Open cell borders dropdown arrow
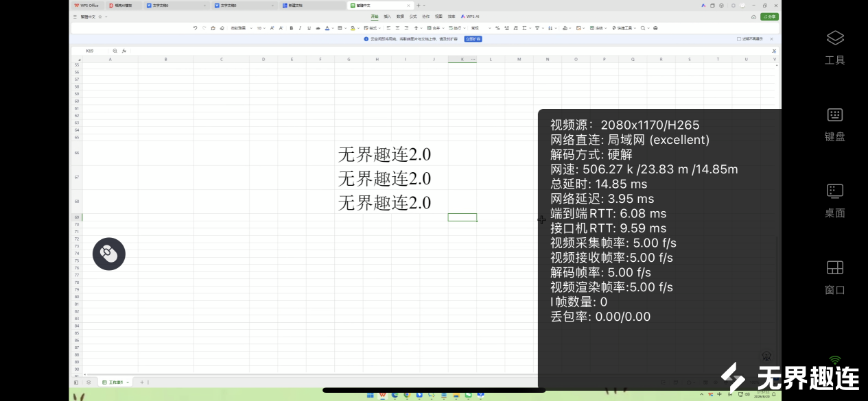The height and width of the screenshot is (401, 868). (x=345, y=28)
